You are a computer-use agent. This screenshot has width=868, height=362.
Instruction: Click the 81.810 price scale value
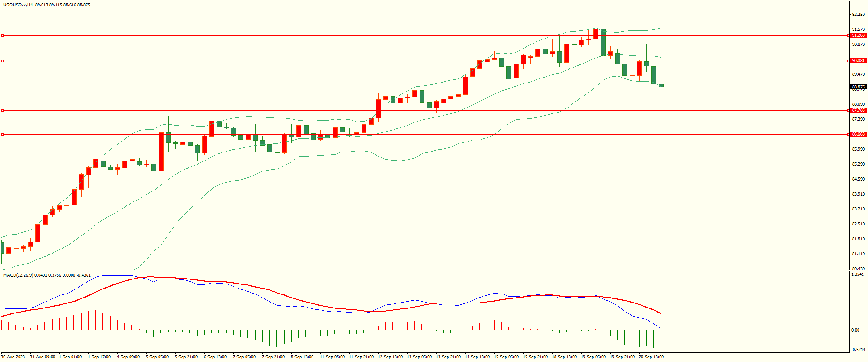(858, 239)
